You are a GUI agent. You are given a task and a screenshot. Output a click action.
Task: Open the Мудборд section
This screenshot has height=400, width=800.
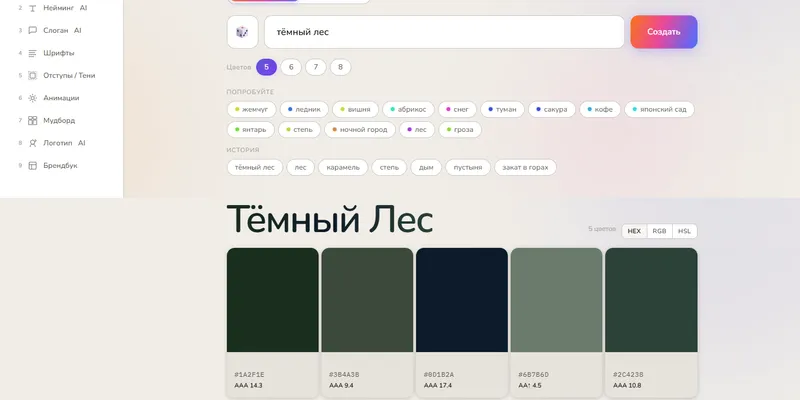point(61,120)
